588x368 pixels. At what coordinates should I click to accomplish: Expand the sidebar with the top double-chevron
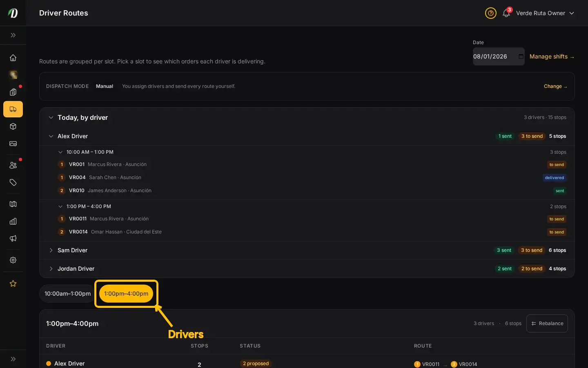tap(13, 35)
